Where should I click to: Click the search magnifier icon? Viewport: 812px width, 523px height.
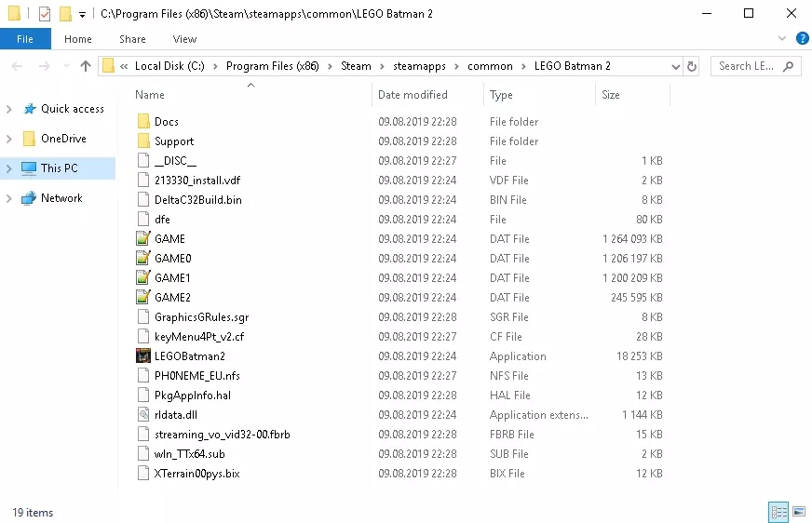pos(788,66)
